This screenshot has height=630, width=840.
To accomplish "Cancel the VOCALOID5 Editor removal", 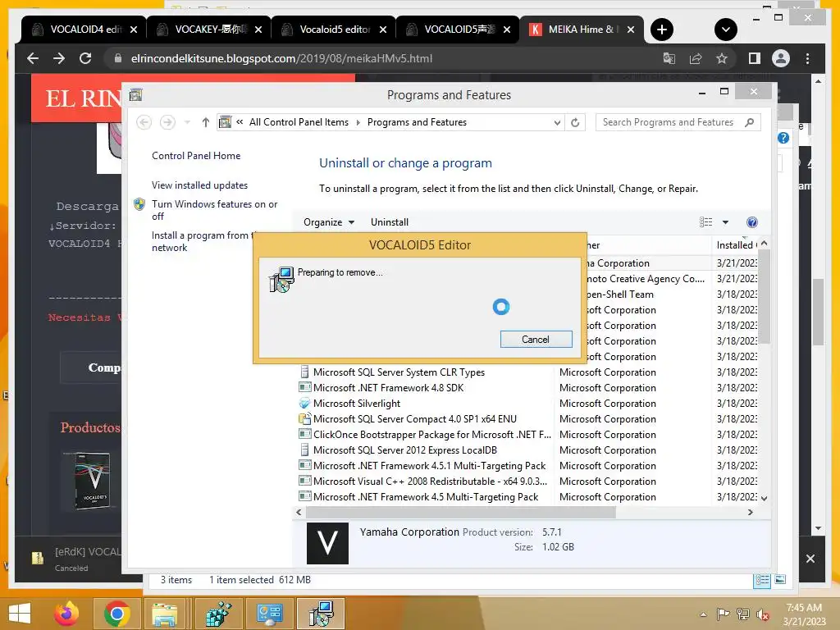I will point(536,339).
